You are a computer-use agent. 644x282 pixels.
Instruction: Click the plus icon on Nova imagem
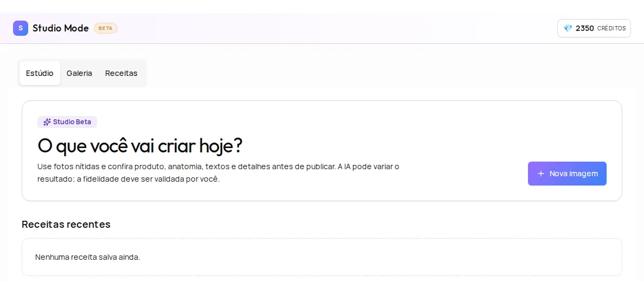pos(541,174)
